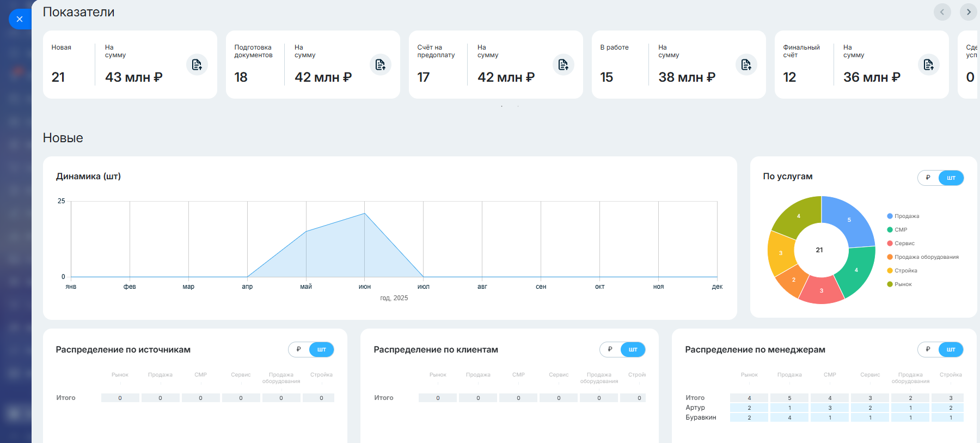Switch Распределение по источникам to ₽
The width and height of the screenshot is (980, 443).
299,349
